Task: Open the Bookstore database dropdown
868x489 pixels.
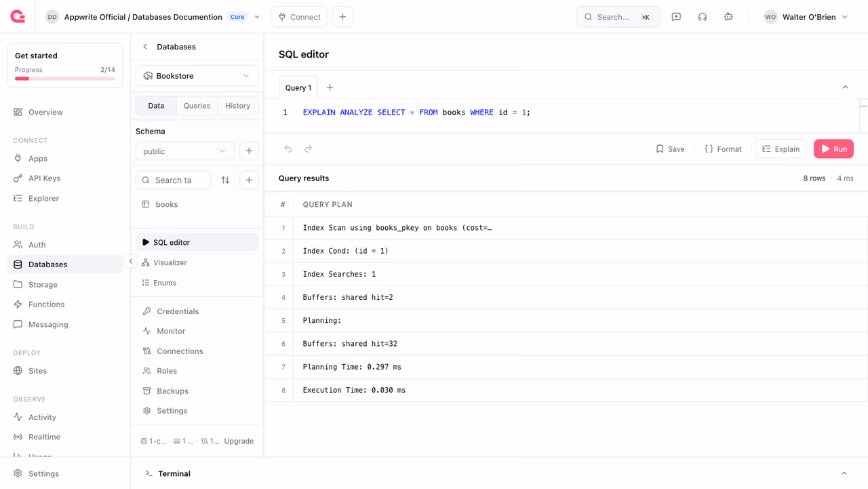Action: (x=197, y=76)
